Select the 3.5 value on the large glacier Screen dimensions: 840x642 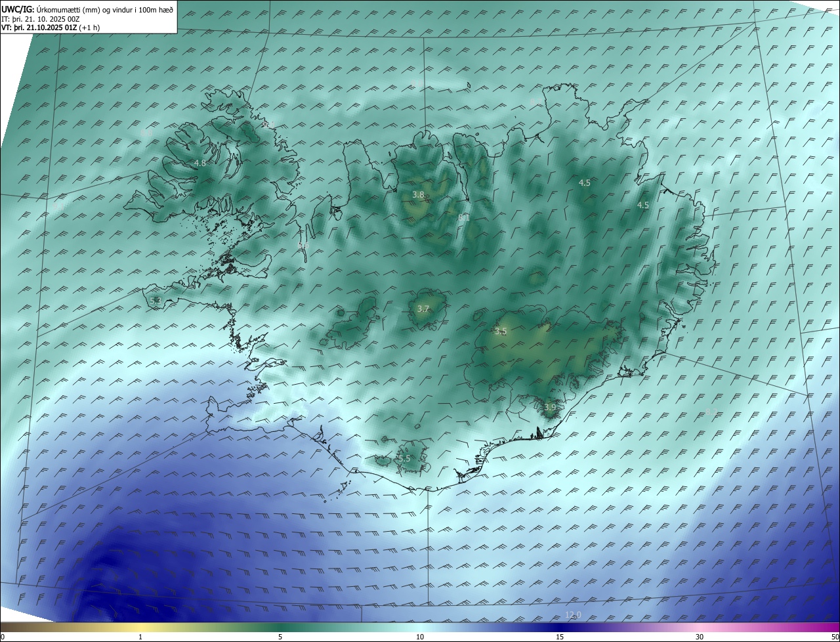501,332
